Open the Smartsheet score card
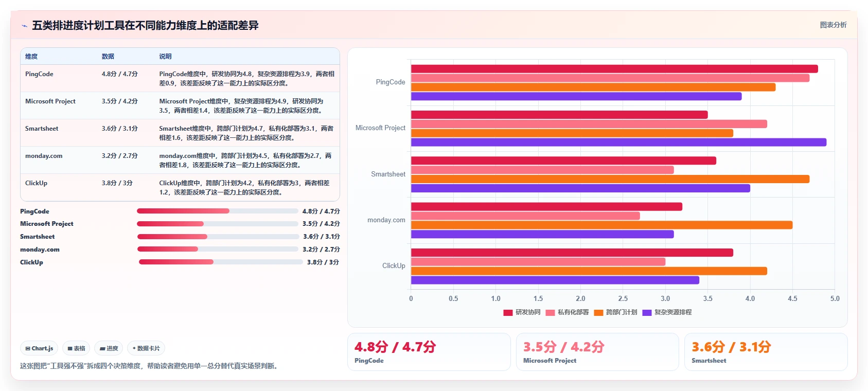Viewport: 868px width, 391px height. (x=766, y=352)
